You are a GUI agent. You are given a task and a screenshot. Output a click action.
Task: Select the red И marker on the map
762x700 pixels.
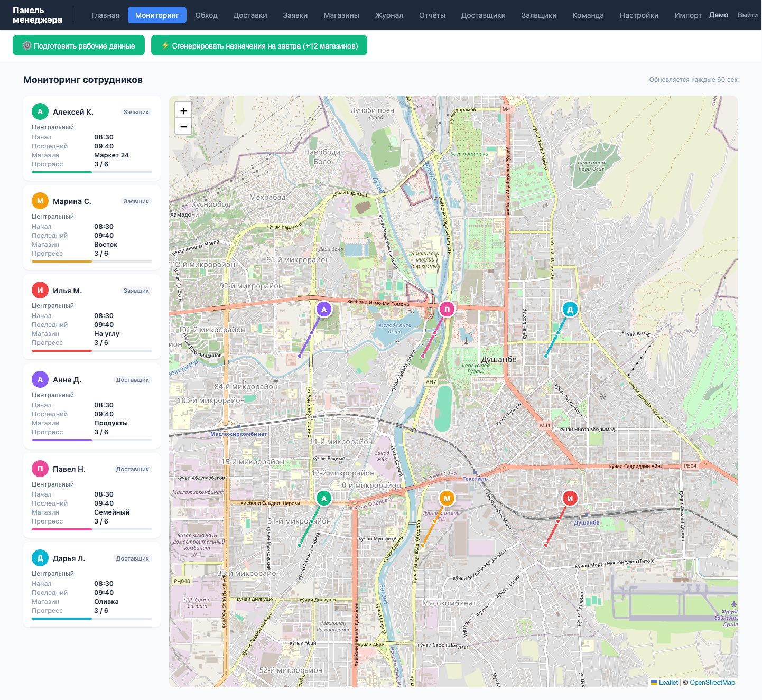pyautogui.click(x=570, y=498)
